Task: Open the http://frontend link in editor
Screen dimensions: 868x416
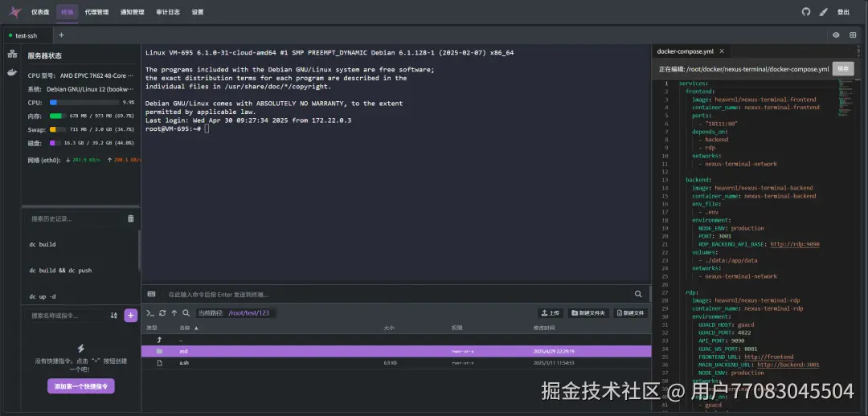Action: coord(769,357)
